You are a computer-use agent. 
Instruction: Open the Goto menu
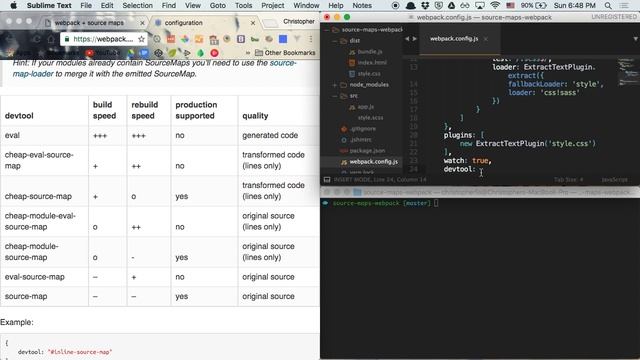point(218,5)
